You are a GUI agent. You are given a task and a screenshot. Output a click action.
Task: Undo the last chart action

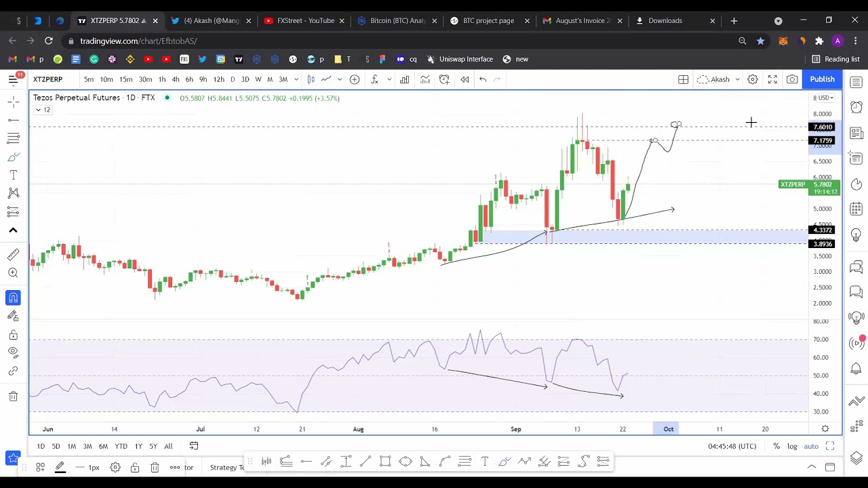tap(483, 79)
